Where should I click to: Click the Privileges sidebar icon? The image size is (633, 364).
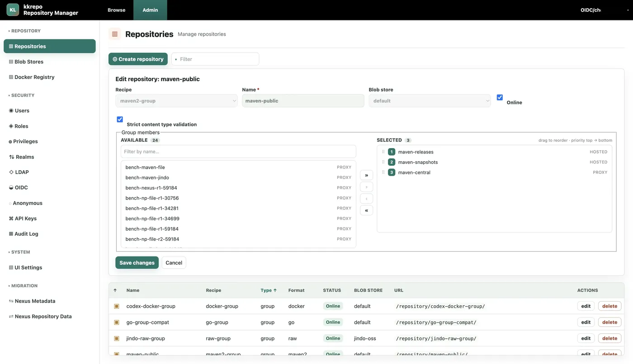pos(10,142)
